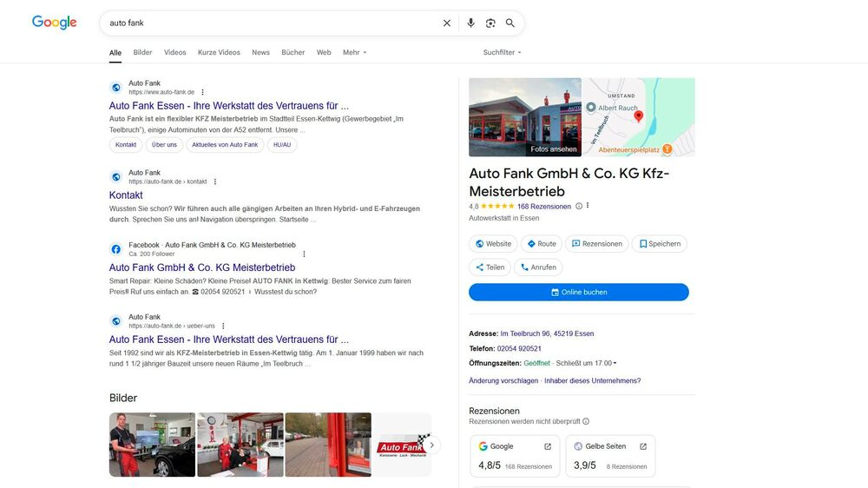Click the Website button in business panel
This screenshot has width=868, height=488.
pyautogui.click(x=493, y=244)
